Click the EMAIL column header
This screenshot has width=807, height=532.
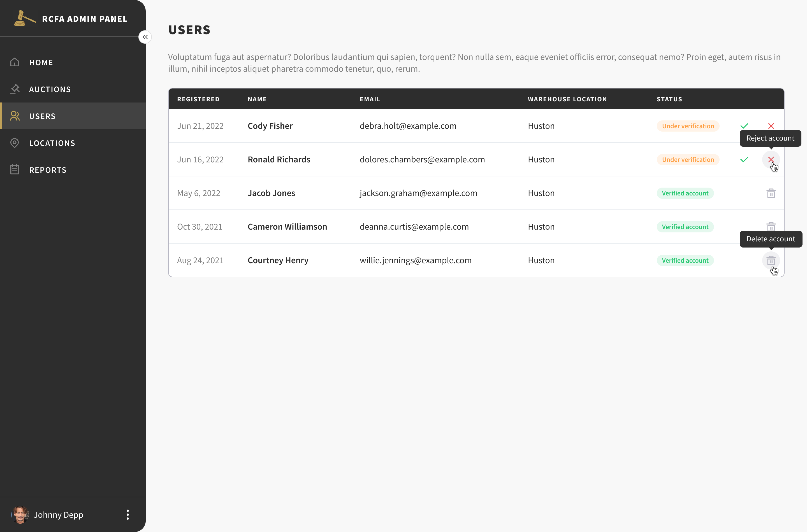click(x=370, y=99)
